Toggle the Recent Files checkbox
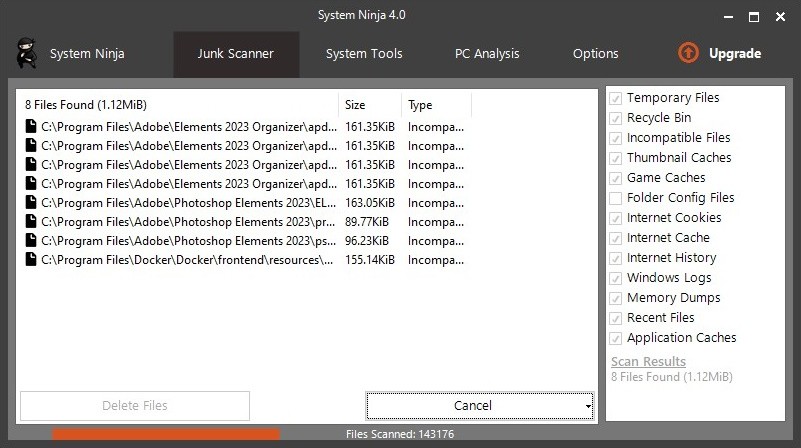The height and width of the screenshot is (448, 801). (616, 318)
